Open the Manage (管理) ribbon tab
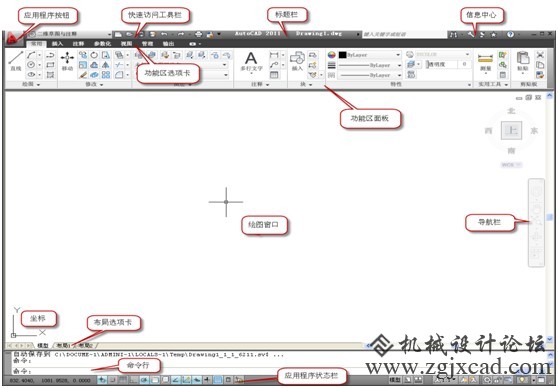This screenshot has height=388, width=558. (147, 44)
